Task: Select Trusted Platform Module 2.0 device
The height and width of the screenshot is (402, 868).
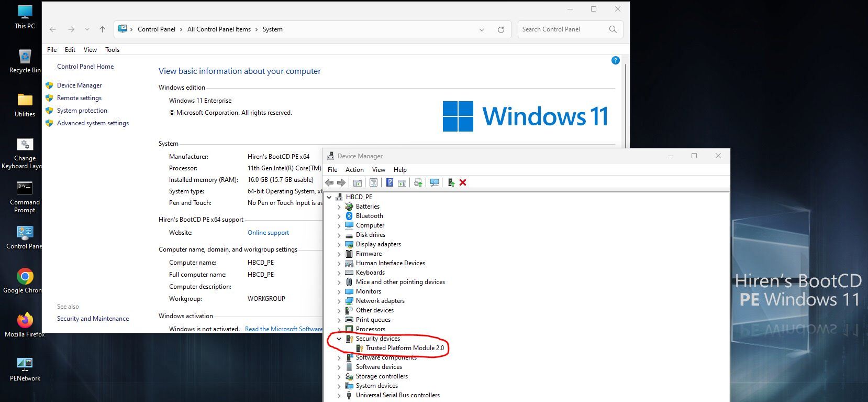Action: (x=405, y=348)
